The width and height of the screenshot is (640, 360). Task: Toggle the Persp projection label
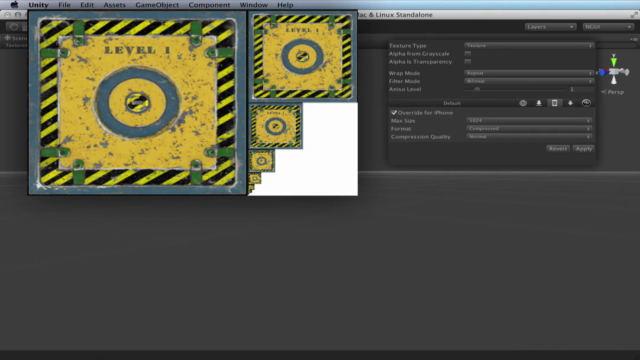click(x=613, y=92)
